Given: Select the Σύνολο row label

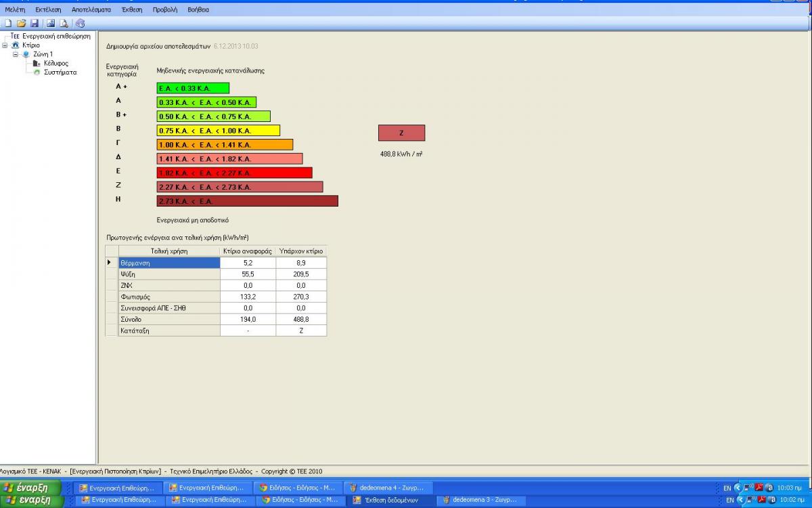Looking at the screenshot, I should [x=169, y=319].
